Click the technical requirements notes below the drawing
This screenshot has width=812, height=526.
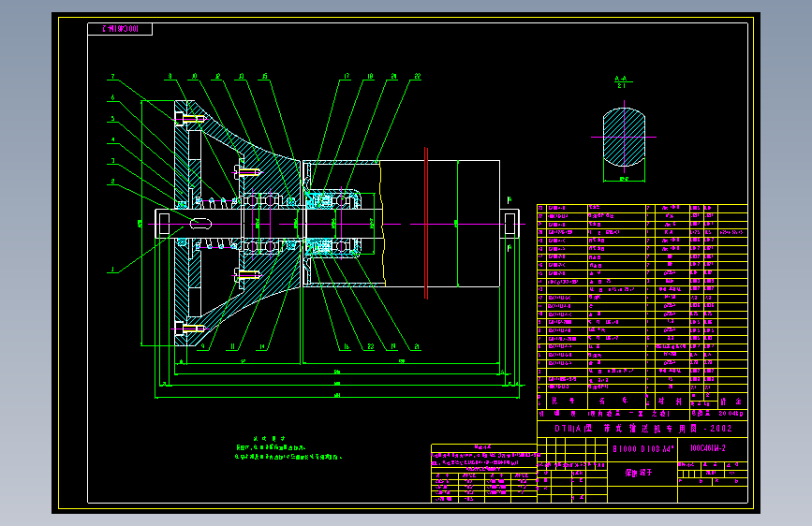288,447
